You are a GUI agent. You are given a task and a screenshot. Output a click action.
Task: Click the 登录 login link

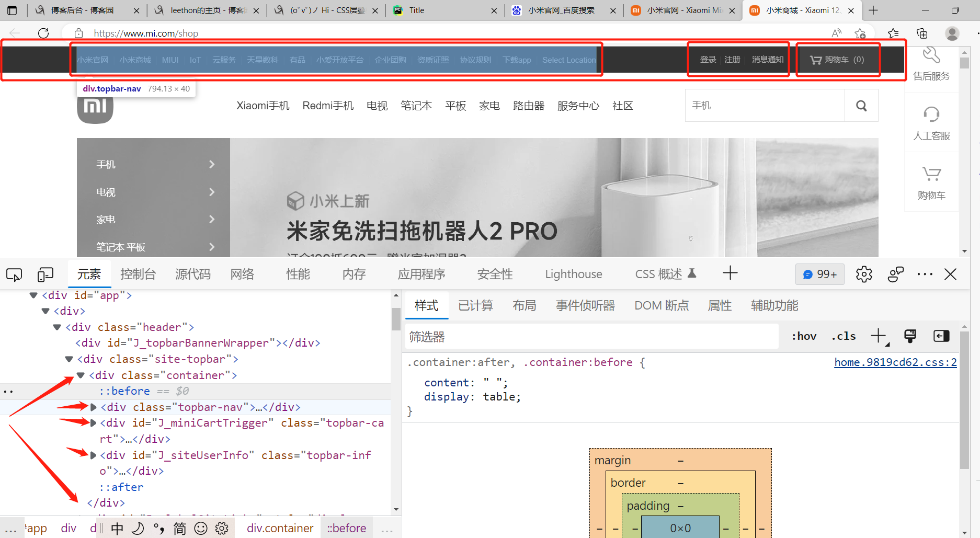(x=708, y=60)
